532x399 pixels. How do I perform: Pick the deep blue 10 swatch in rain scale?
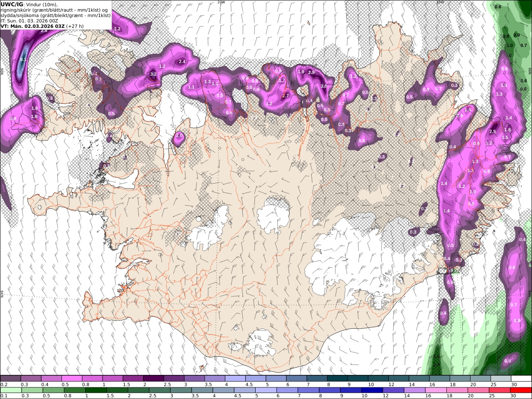[373, 390]
